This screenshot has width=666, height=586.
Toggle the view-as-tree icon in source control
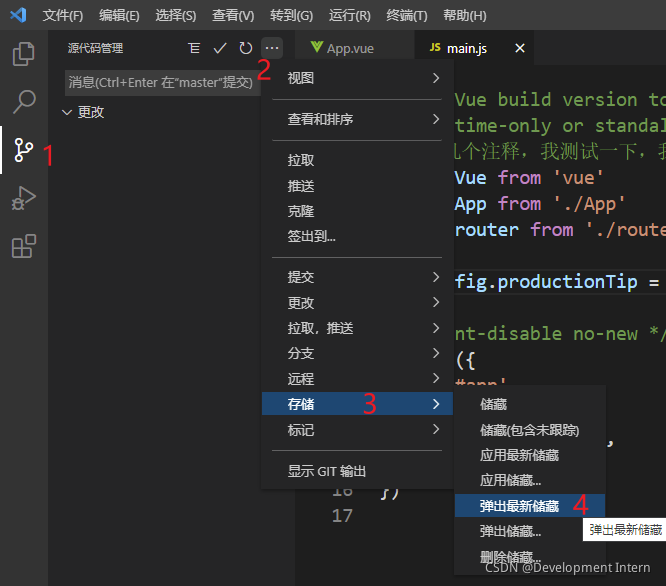[x=194, y=48]
